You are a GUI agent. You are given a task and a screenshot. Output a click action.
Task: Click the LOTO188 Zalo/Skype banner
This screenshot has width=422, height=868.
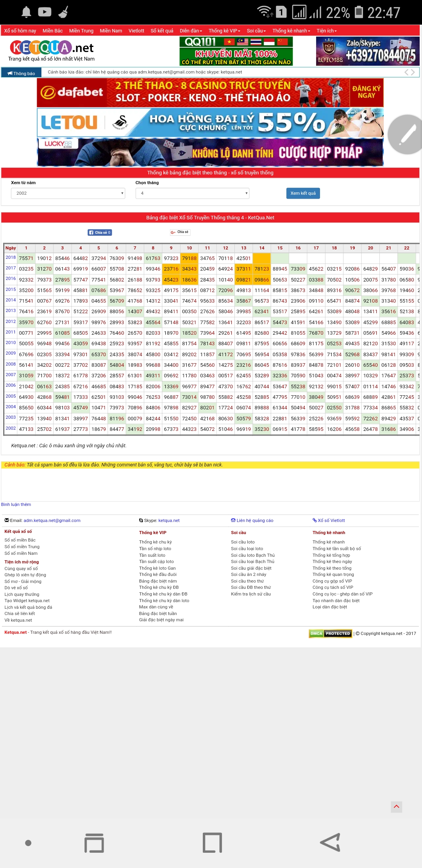[x=368, y=51]
